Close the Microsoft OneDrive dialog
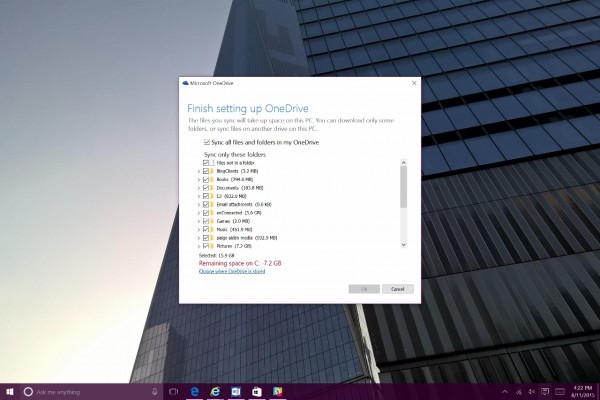 414,83
